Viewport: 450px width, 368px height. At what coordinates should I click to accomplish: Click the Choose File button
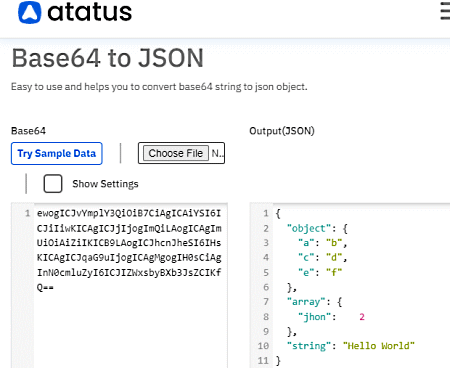[x=176, y=153]
